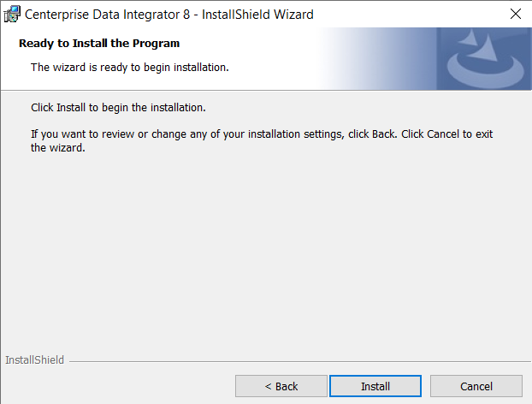532x404 pixels.
Task: Go back with the < Back button
Action: 281,386
